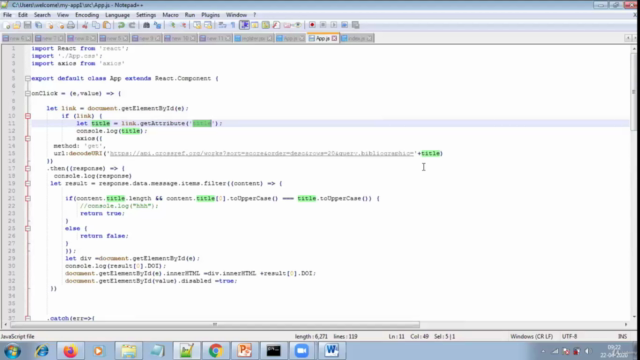Open the Replace dialog toolbar icon
Viewport: 640px width, 360px height.
click(x=157, y=25)
